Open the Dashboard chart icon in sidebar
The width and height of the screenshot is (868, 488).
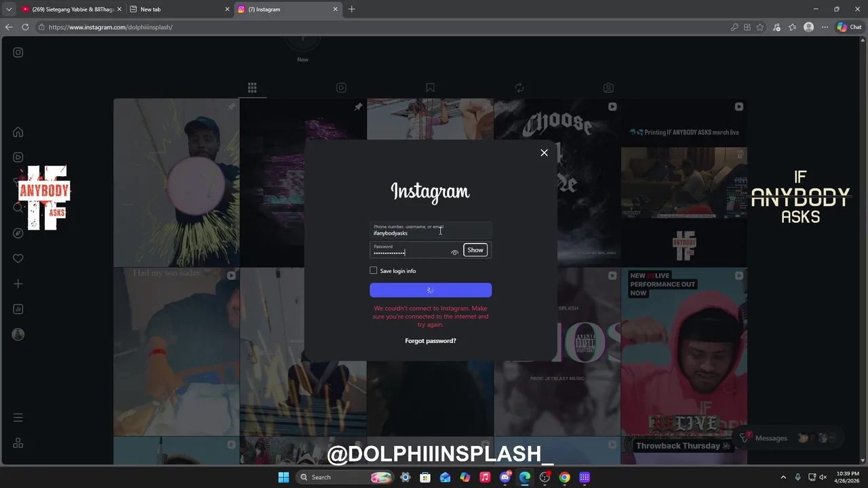tap(18, 309)
